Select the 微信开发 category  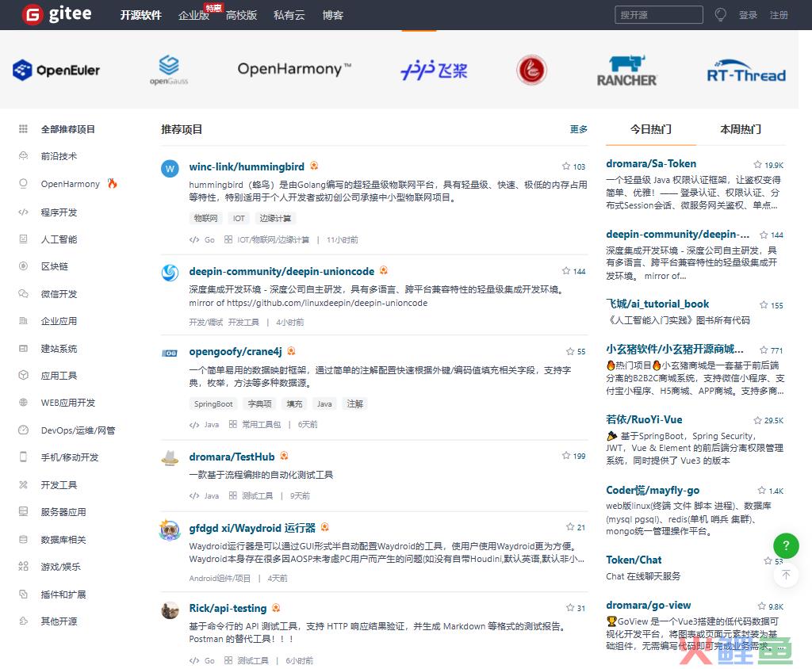(x=59, y=294)
